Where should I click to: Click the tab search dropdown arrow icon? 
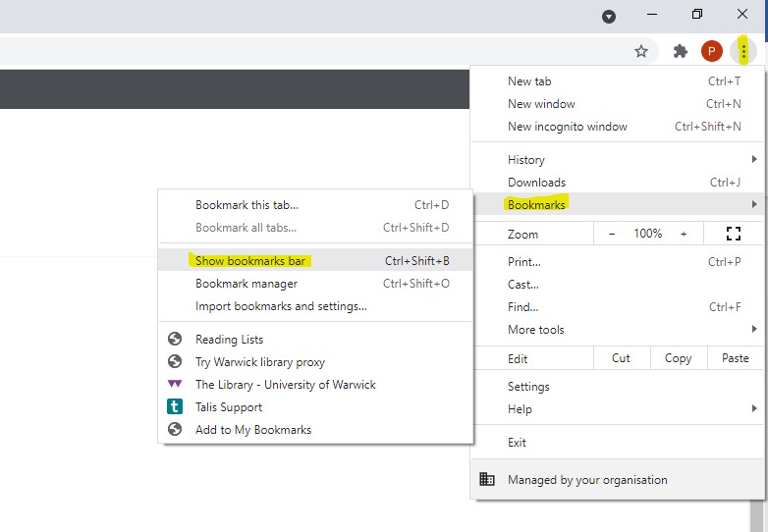pos(609,16)
